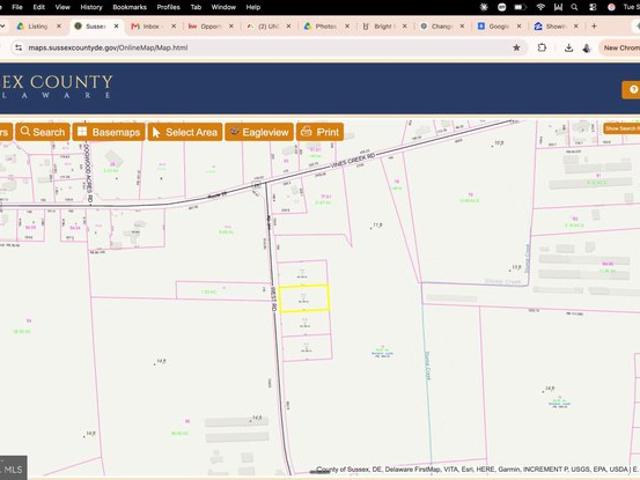Click the map attribution credits text
The height and width of the screenshot is (480, 640).
[x=478, y=469]
